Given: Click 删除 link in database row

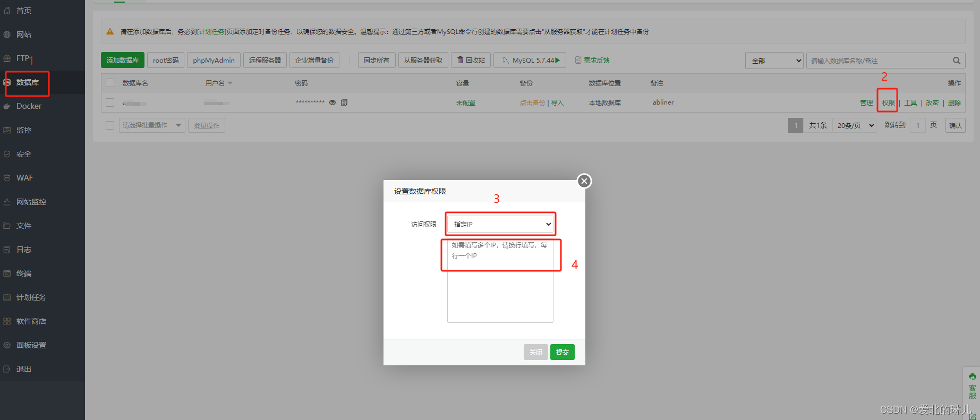Looking at the screenshot, I should click(955, 102).
